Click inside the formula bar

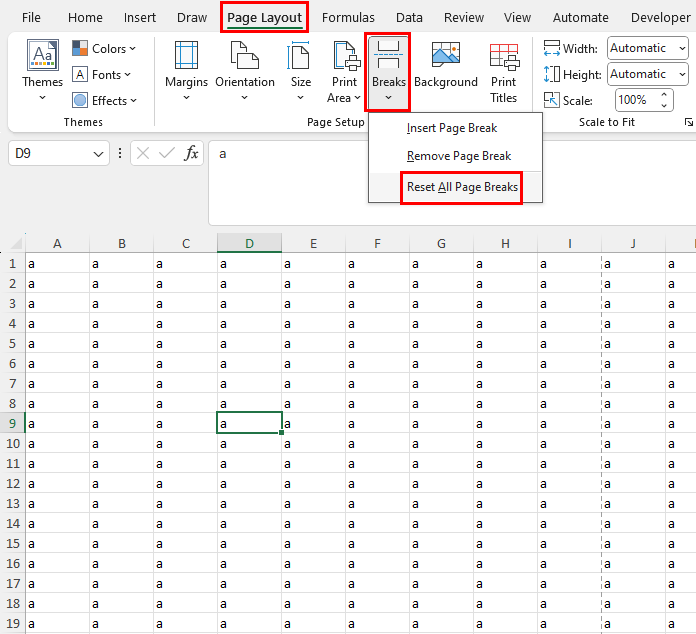click(x=452, y=183)
